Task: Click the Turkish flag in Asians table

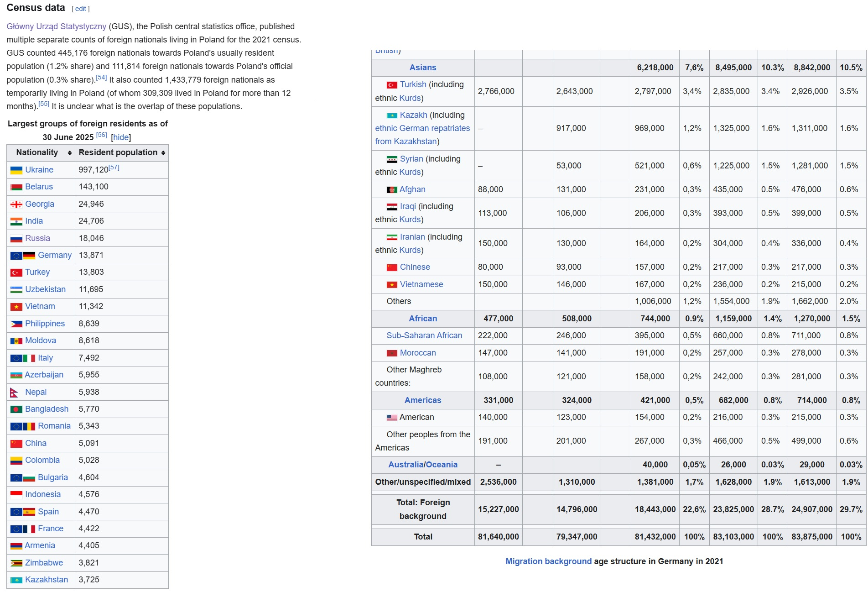Action: click(392, 85)
